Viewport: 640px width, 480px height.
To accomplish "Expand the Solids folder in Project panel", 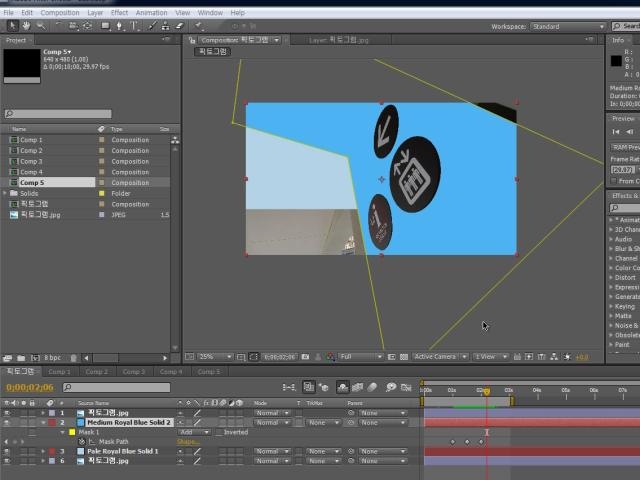I will click(6, 193).
